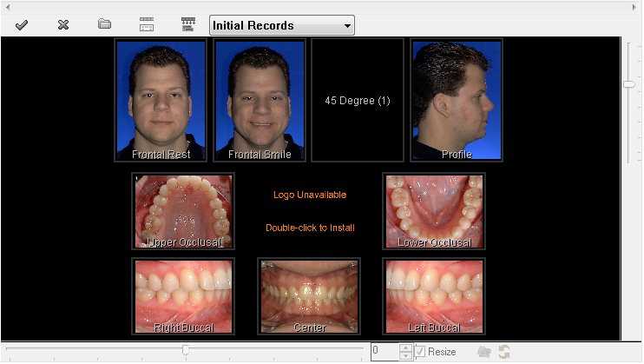Click the checkmark accept icon
Screen dimensions: 644x364
click(22, 25)
